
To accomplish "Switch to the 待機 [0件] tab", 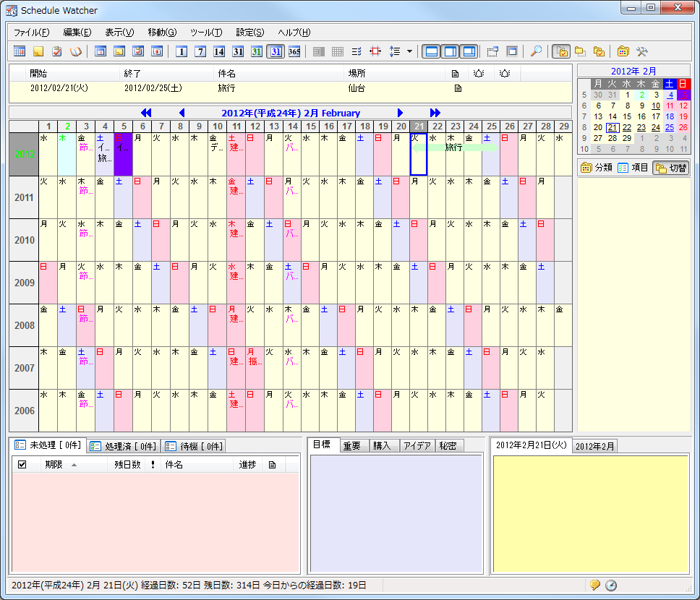I will tap(194, 446).
